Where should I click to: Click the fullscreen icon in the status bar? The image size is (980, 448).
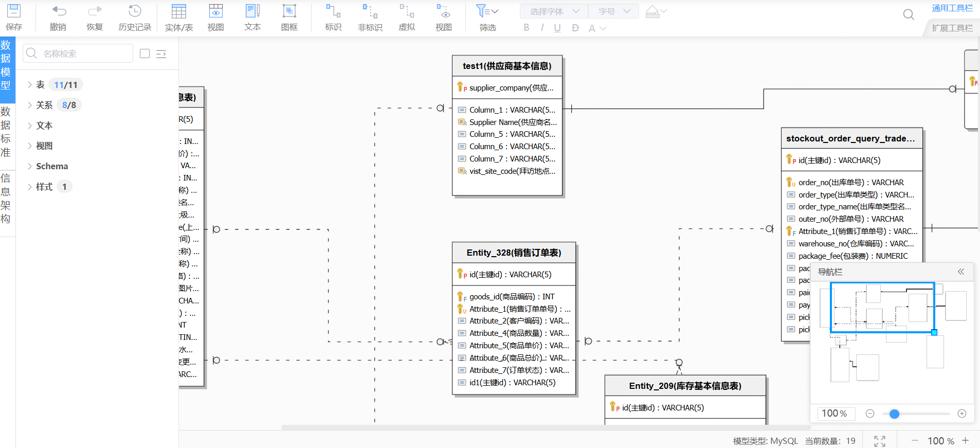point(880,441)
